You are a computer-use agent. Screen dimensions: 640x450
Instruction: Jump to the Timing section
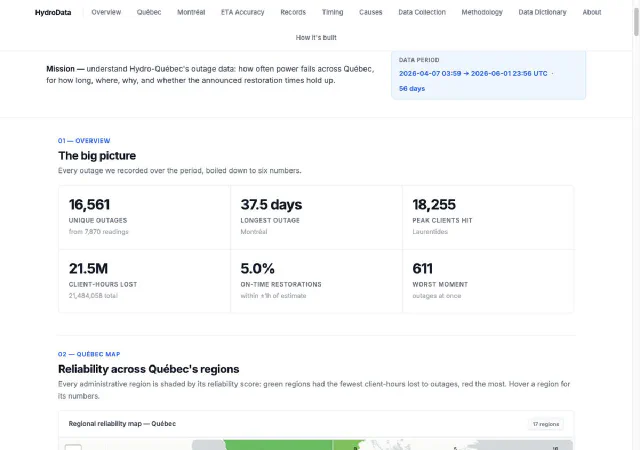click(x=332, y=12)
